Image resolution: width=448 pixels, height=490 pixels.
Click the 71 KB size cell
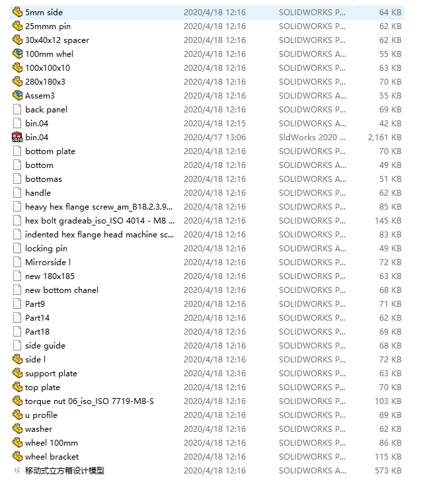pos(391,304)
